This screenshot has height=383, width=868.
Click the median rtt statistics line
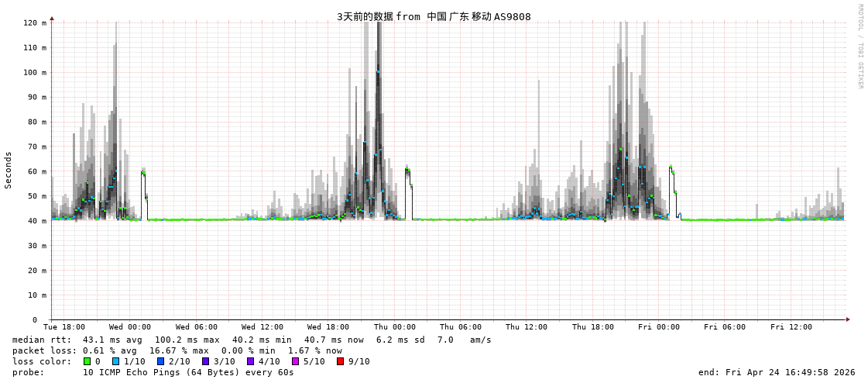point(252,340)
